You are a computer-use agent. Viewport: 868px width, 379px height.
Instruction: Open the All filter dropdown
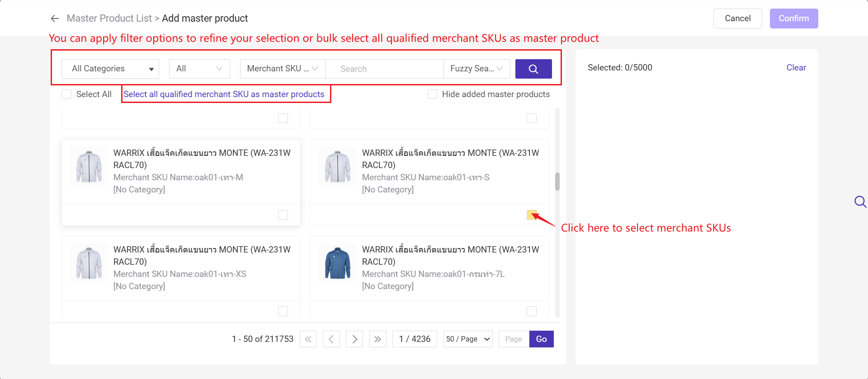199,69
